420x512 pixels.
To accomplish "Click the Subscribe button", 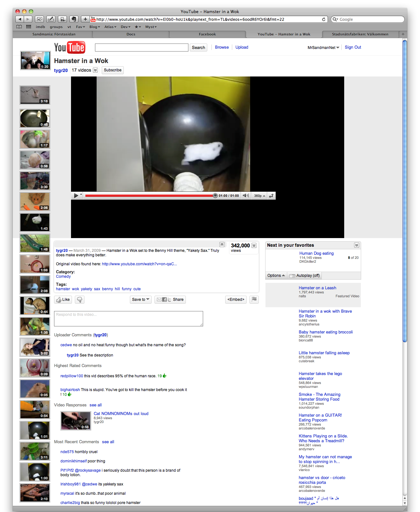I will (113, 70).
